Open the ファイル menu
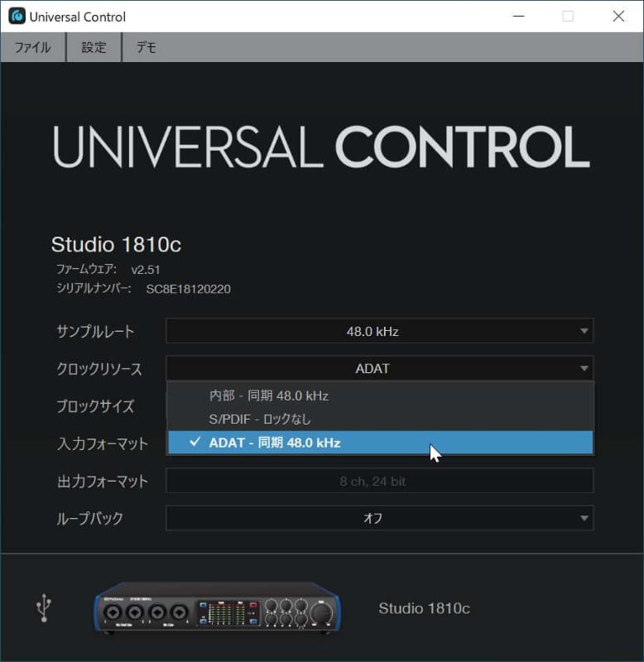 (33, 47)
